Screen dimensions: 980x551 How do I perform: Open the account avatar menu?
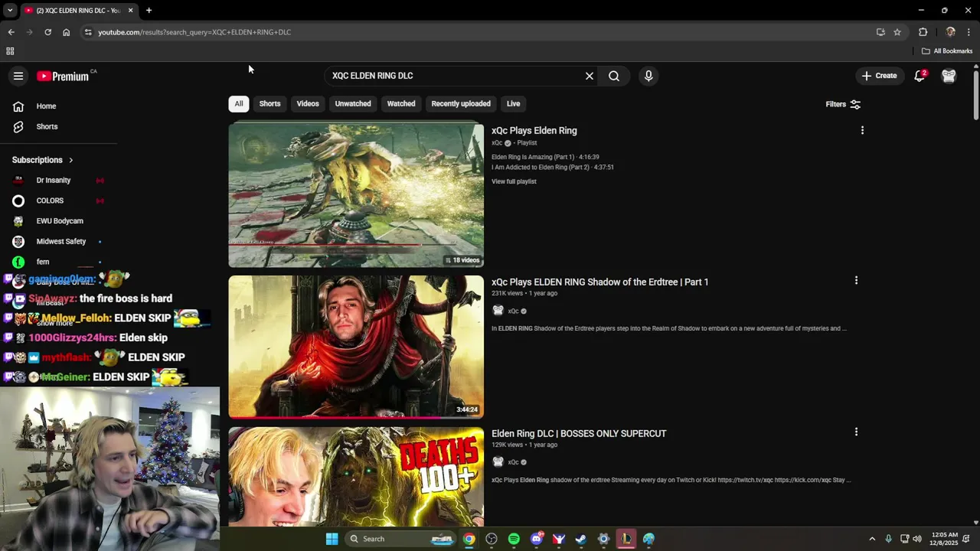click(949, 76)
